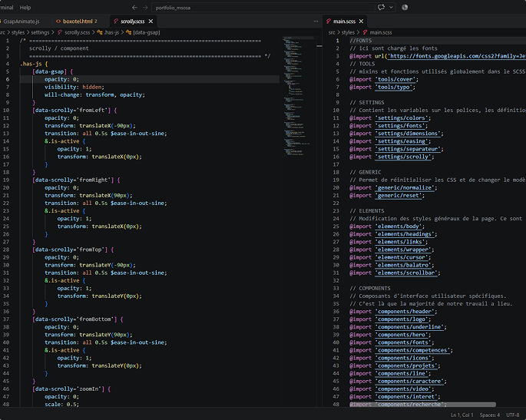Select the scrolly.scss tab
The height and width of the screenshot is (420, 526).
click(133, 21)
